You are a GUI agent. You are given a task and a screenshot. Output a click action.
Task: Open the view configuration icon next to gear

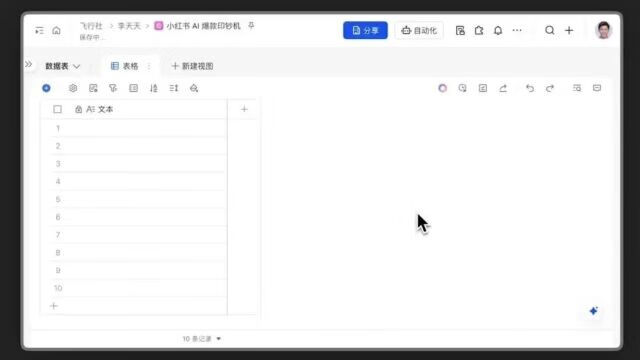pyautogui.click(x=93, y=88)
